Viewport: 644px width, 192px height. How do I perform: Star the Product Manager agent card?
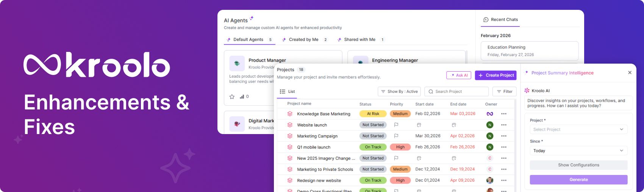click(x=232, y=97)
